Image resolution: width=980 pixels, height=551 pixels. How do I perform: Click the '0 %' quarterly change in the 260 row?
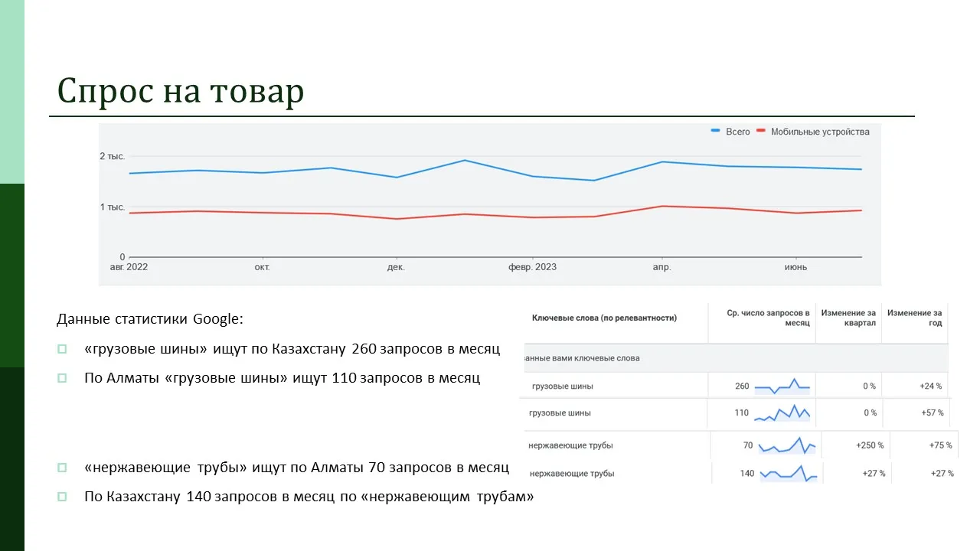[869, 386]
